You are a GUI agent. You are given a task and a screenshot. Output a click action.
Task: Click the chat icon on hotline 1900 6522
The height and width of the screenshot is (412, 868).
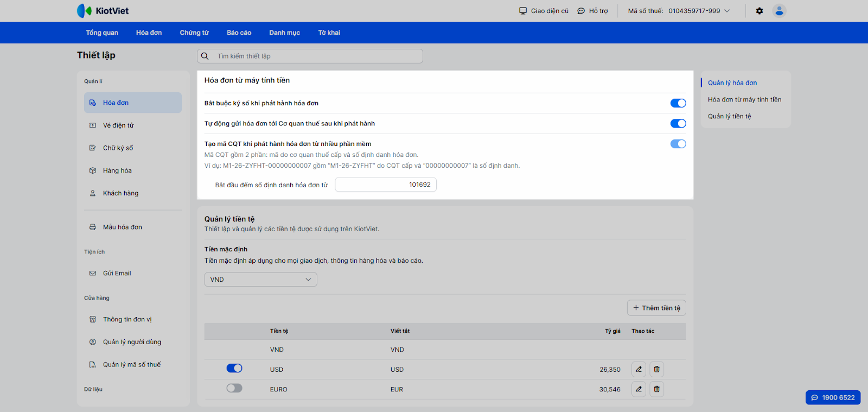point(814,398)
